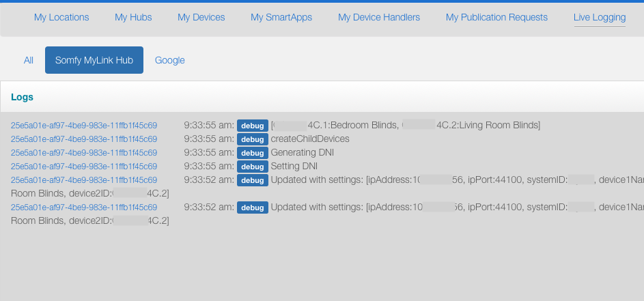
Task: Click debug badge on Bedroom Blinds entry
Action: [252, 126]
